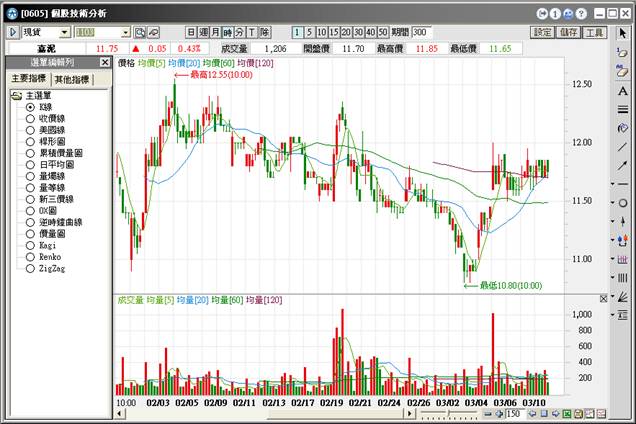
Task: Close the volume sub-chart panel
Action: tap(602, 299)
